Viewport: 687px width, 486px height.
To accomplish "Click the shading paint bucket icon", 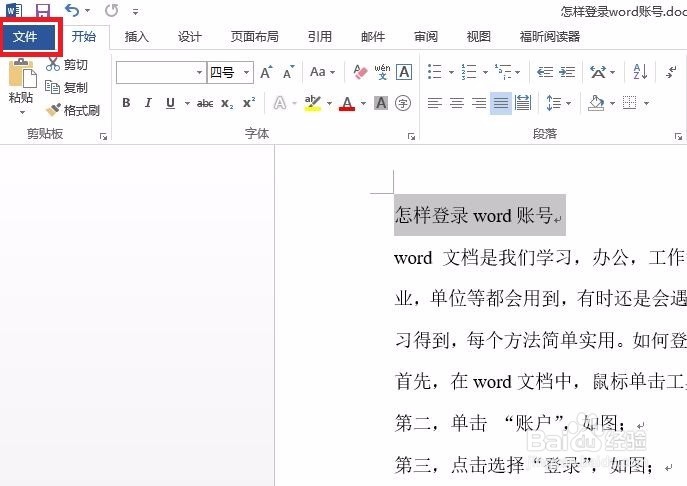I will pos(596,103).
